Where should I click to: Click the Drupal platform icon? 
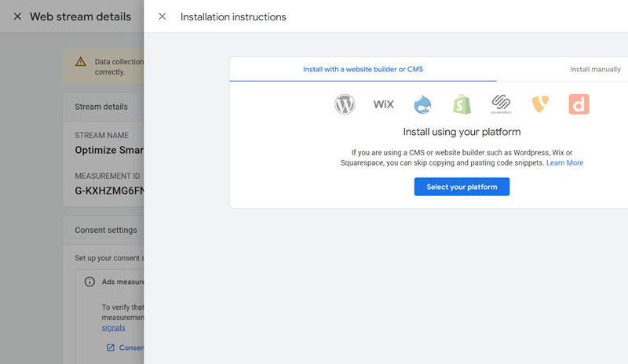(422, 104)
